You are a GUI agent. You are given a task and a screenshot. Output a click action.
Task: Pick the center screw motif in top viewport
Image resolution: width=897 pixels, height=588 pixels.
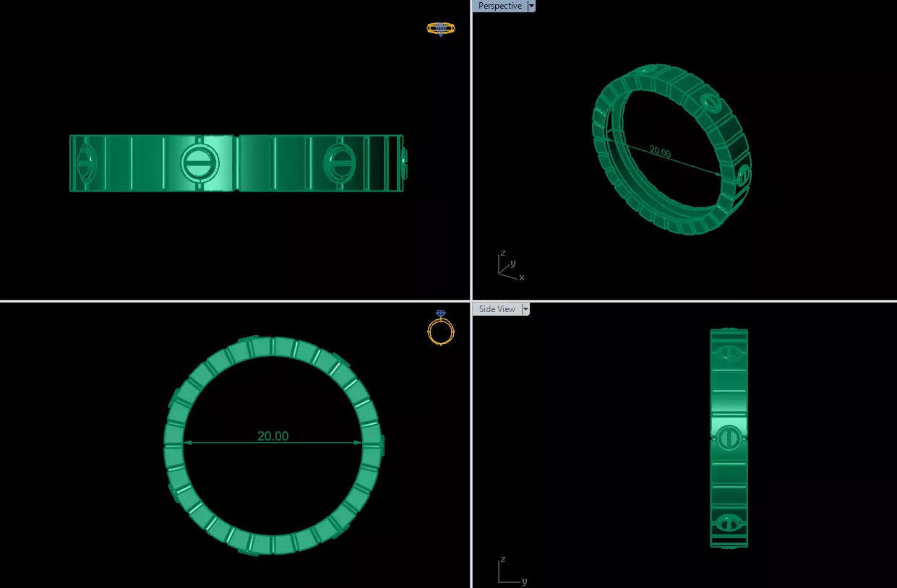[199, 163]
